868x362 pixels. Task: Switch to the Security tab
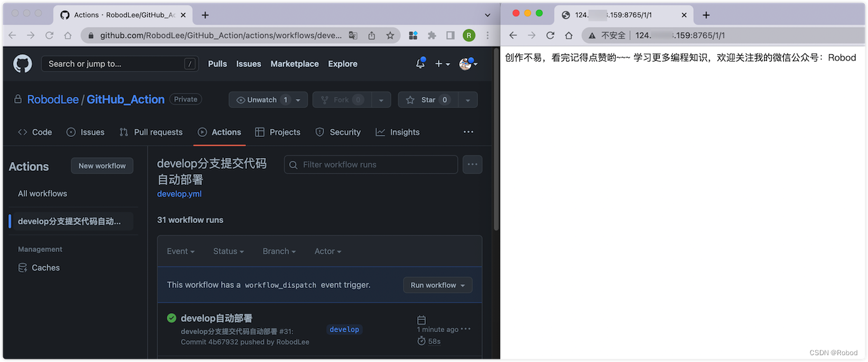click(338, 132)
